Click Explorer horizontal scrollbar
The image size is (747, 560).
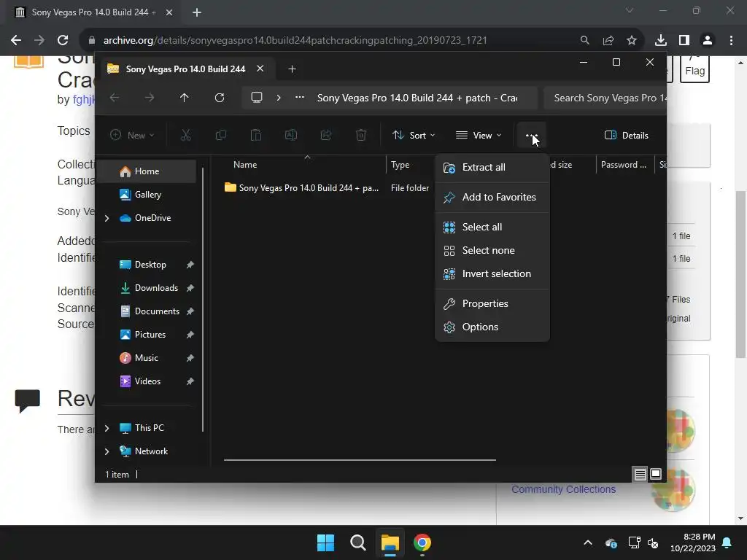pyautogui.click(x=360, y=460)
